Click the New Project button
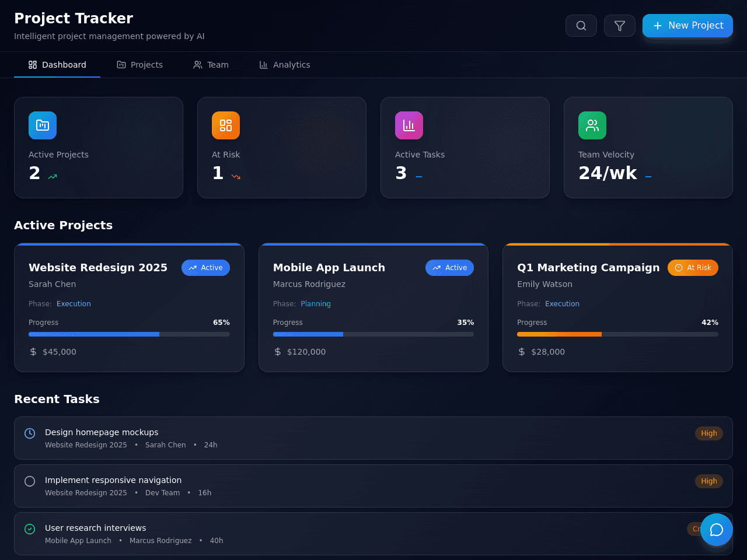 [x=687, y=26]
